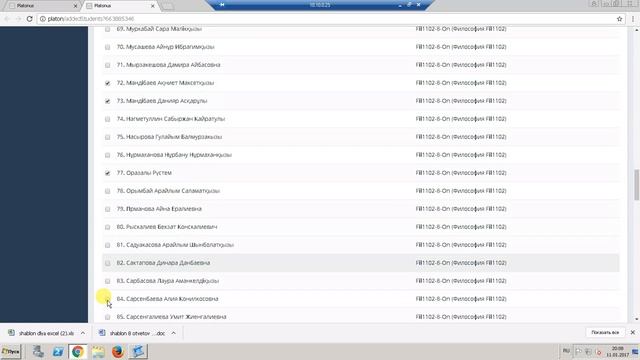Open the Chrome three-dot menu

[x=633, y=19]
